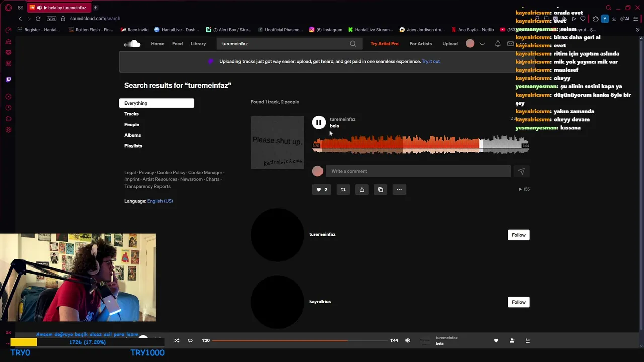Click the Please shut up track artwork

(277, 142)
